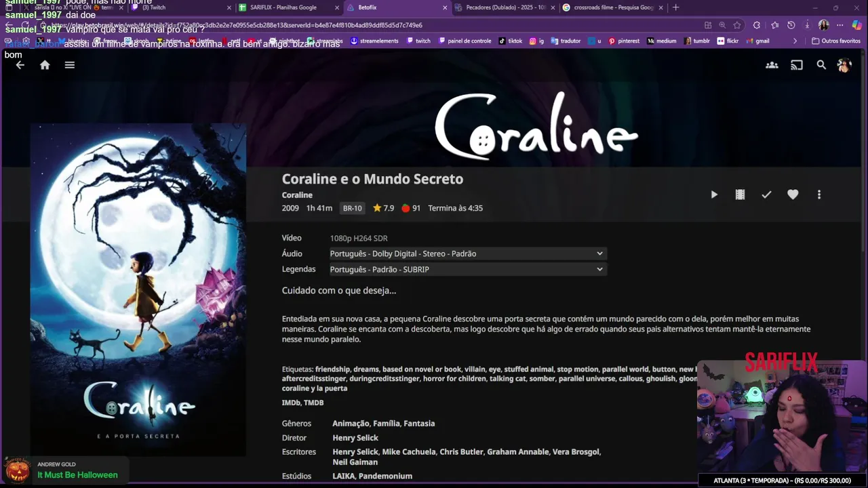Screen dimensions: 868x488
Task: Open the tiktok bookmark
Action: click(x=511, y=41)
